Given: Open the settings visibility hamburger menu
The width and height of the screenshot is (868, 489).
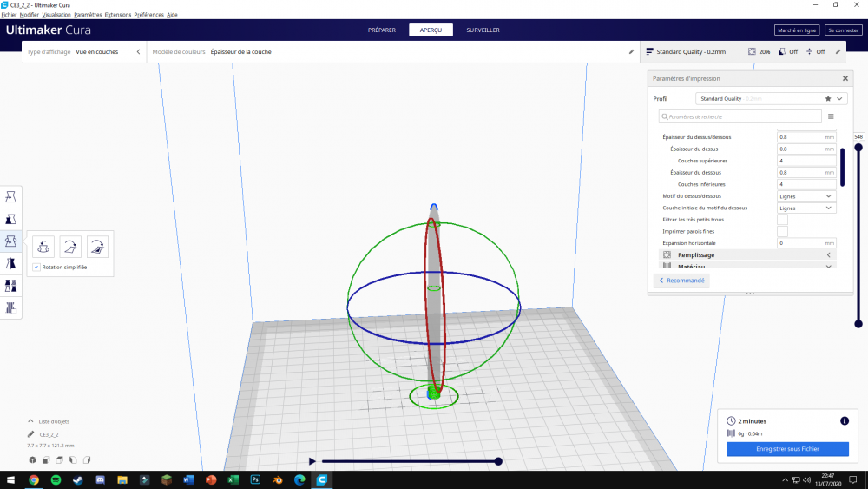Looking at the screenshot, I should pyautogui.click(x=831, y=116).
